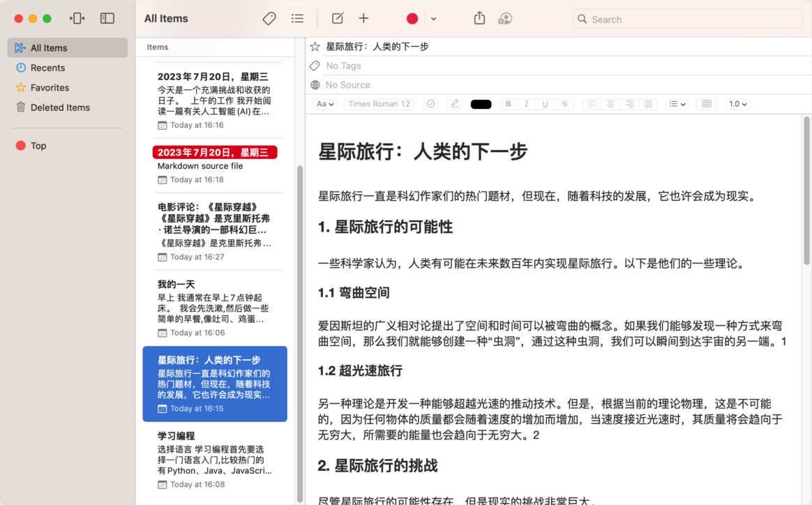Toggle underline formatting
The width and height of the screenshot is (812, 505).
[546, 104]
